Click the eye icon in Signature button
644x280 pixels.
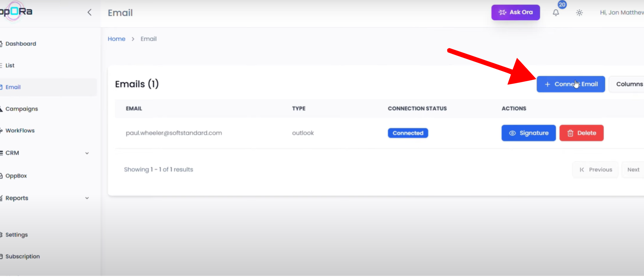[512, 133]
